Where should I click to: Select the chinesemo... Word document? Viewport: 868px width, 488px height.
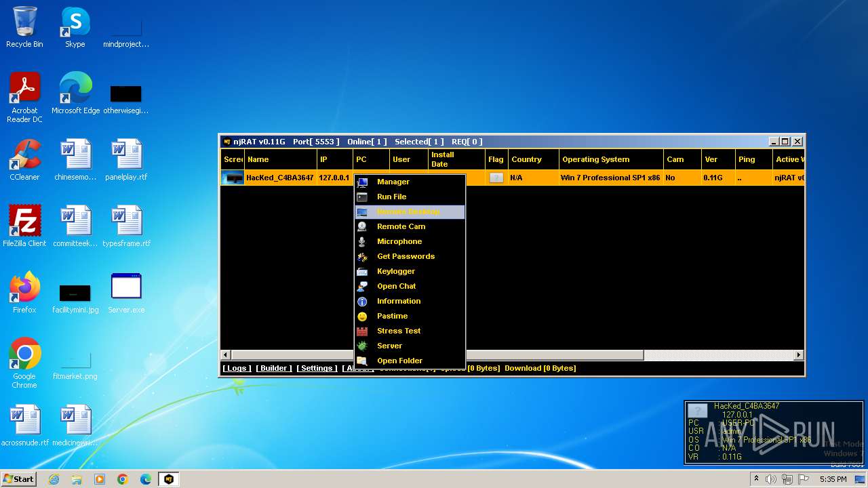point(75,160)
